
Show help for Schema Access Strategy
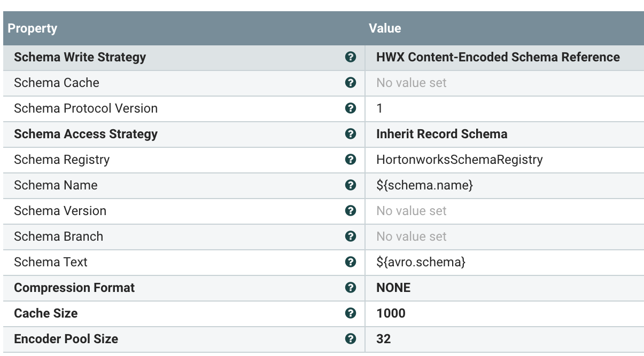click(351, 134)
